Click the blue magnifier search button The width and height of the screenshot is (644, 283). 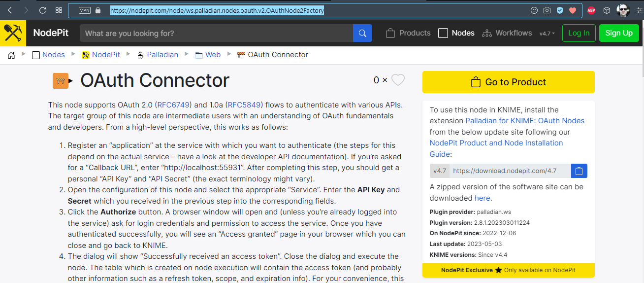pos(362,33)
